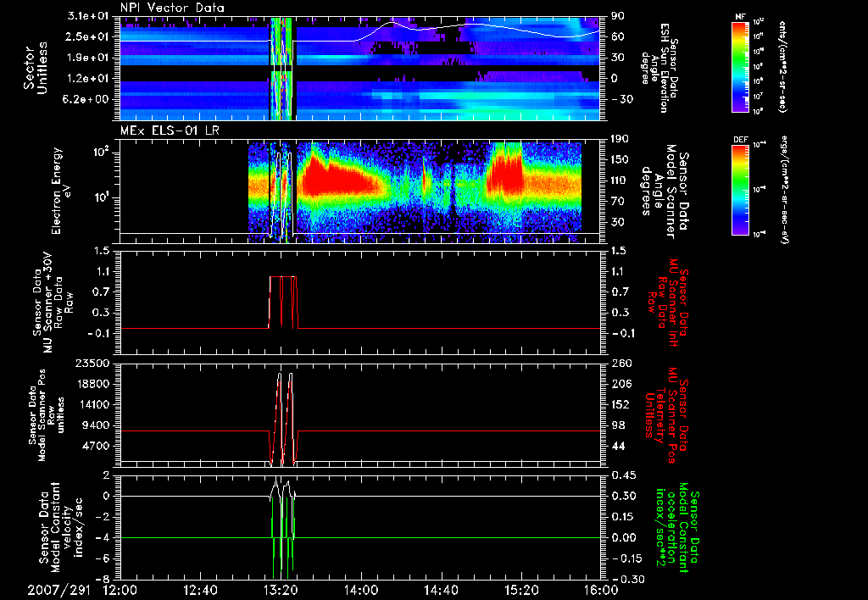The width and height of the screenshot is (868, 600).
Task: Click the 14:40 time axis label
Action: pos(441,590)
